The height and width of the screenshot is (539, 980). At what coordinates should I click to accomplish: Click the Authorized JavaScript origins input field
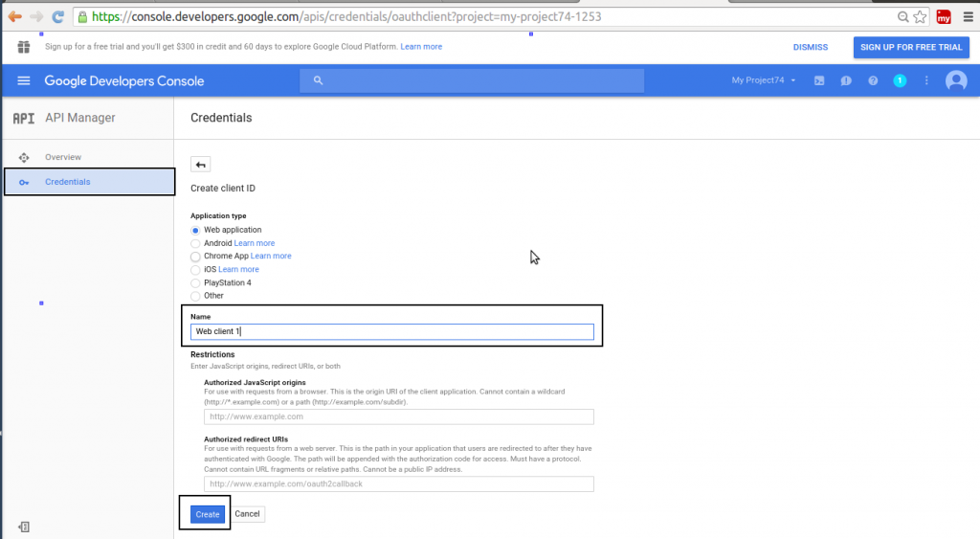399,416
